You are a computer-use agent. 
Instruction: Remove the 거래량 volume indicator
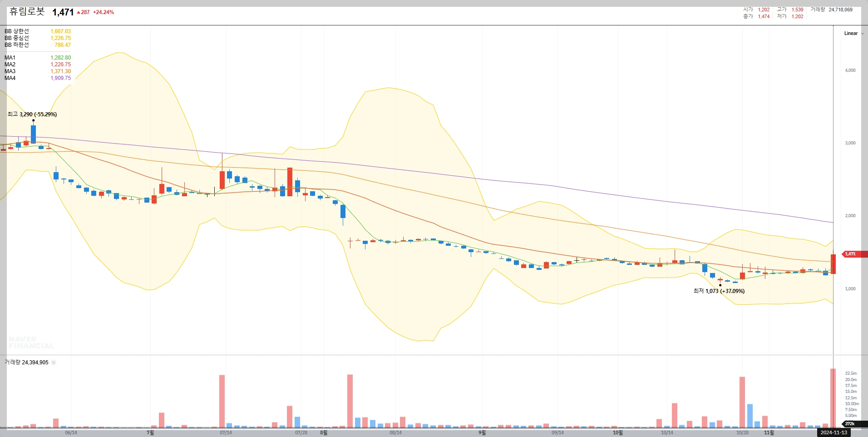54,363
